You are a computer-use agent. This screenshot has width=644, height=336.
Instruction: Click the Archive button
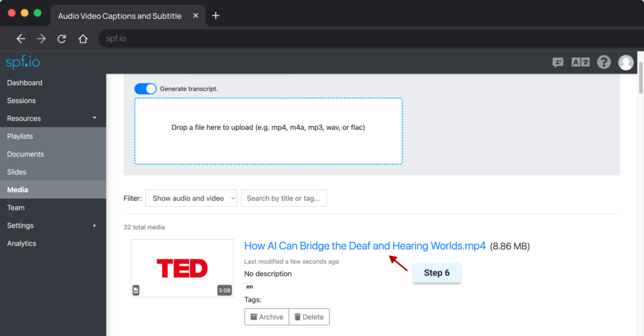coord(267,317)
